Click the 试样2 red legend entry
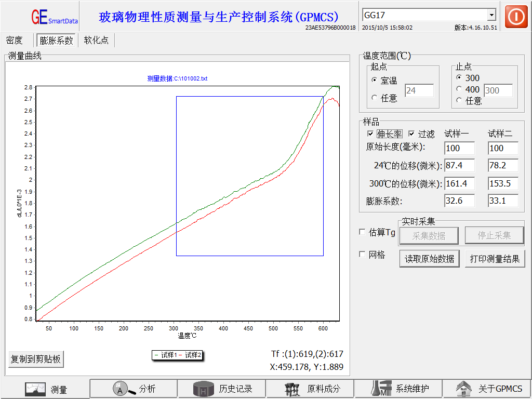The image size is (532, 399). pyautogui.click(x=190, y=355)
